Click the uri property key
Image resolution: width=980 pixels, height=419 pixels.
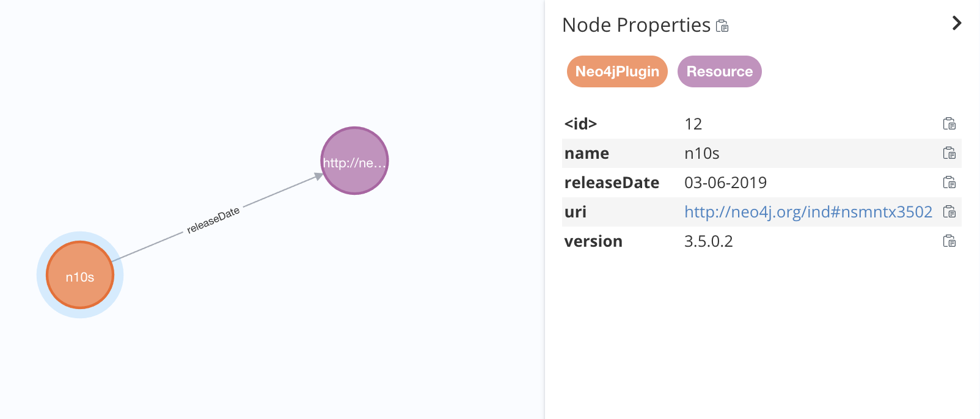575,212
